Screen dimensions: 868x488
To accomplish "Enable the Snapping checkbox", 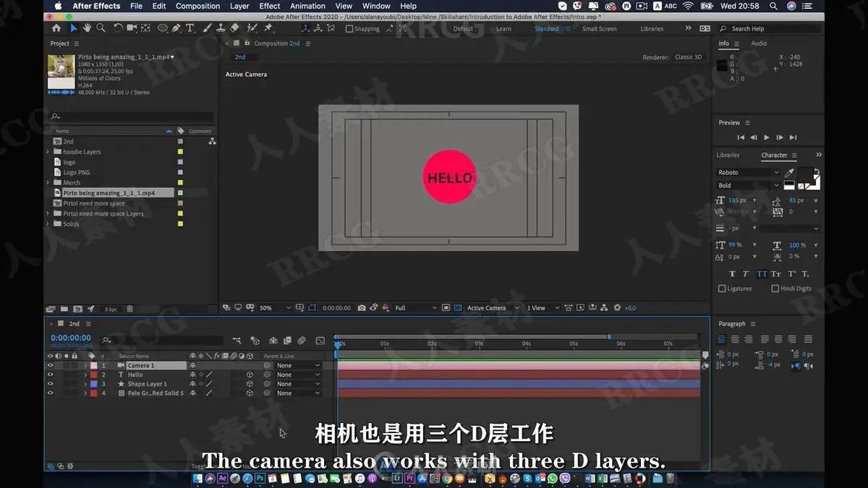I will (x=349, y=29).
